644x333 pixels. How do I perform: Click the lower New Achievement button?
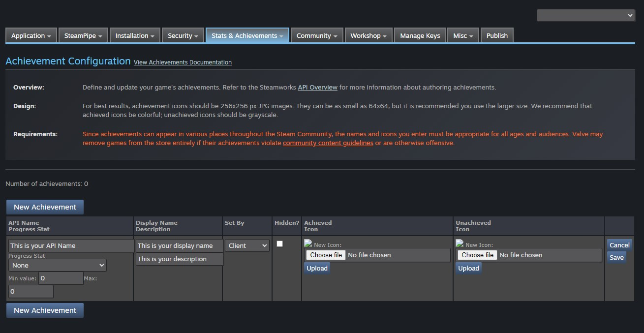click(x=45, y=310)
